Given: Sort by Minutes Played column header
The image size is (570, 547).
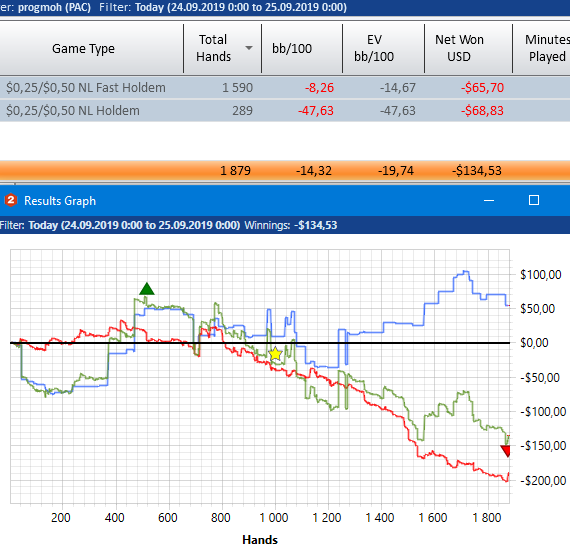Looking at the screenshot, I should [x=542, y=48].
